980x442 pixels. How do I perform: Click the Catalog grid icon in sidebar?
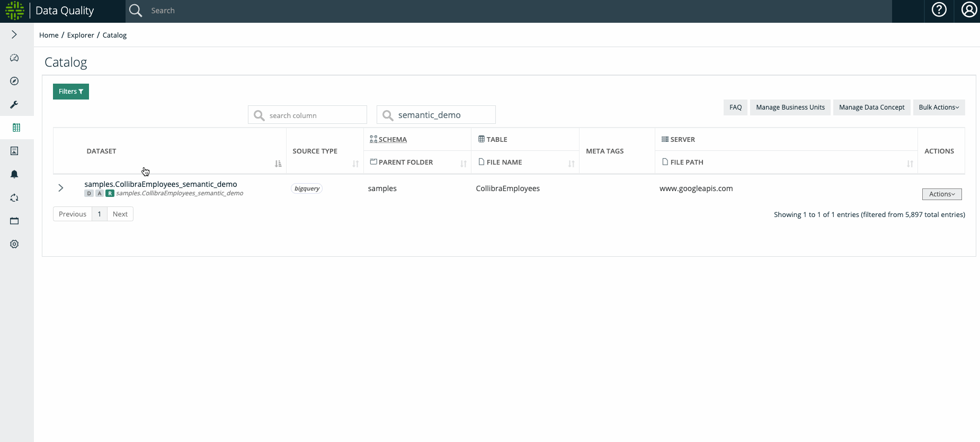(x=16, y=128)
